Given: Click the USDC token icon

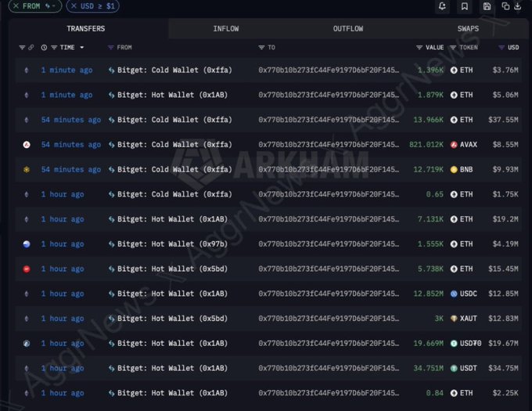Looking at the screenshot, I should coord(454,294).
